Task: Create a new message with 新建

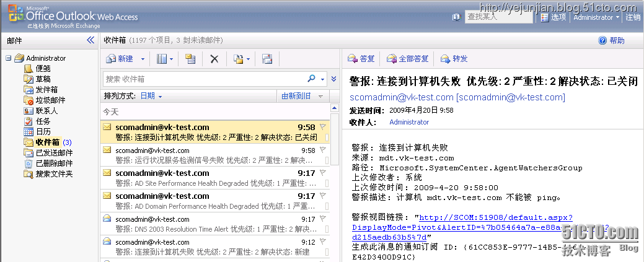Action: [x=120, y=59]
